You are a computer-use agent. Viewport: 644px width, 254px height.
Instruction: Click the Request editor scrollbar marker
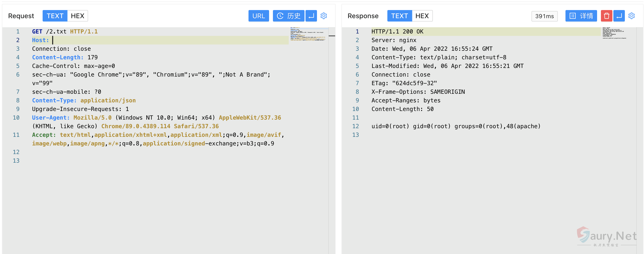click(332, 36)
